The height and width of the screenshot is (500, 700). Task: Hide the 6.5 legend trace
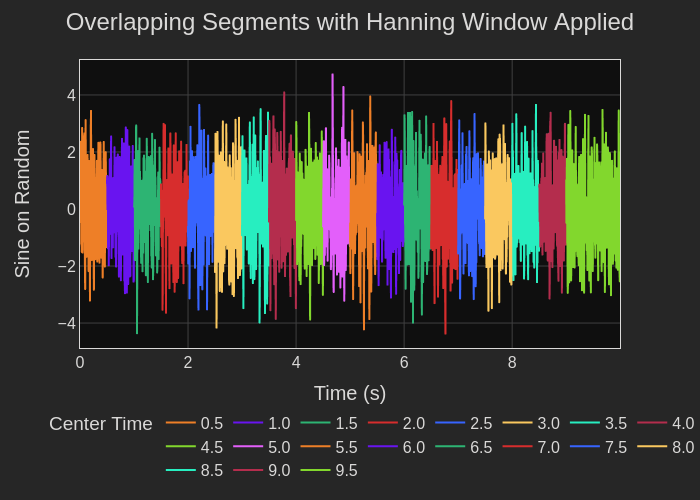[x=481, y=447]
